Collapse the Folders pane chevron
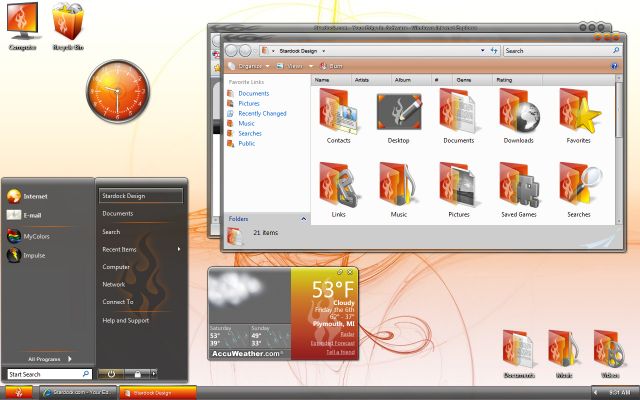Viewport: 640px width, 400px height. click(303, 219)
